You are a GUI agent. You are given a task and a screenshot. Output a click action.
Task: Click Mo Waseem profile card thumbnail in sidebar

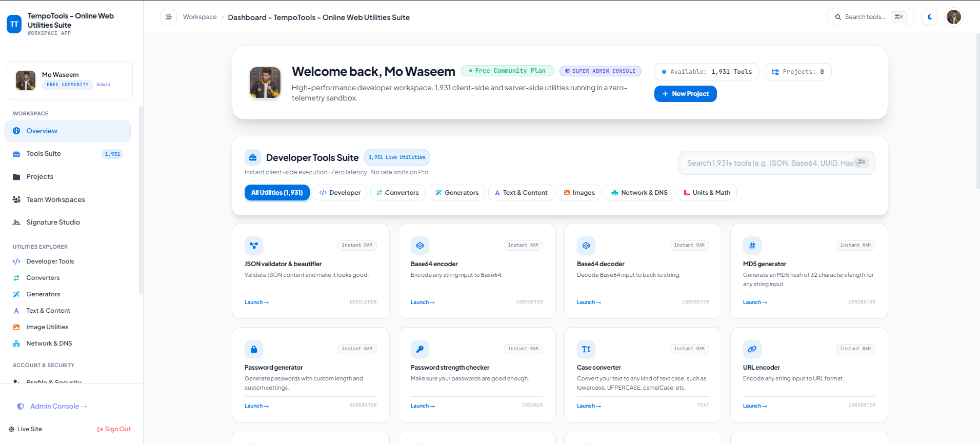26,80
